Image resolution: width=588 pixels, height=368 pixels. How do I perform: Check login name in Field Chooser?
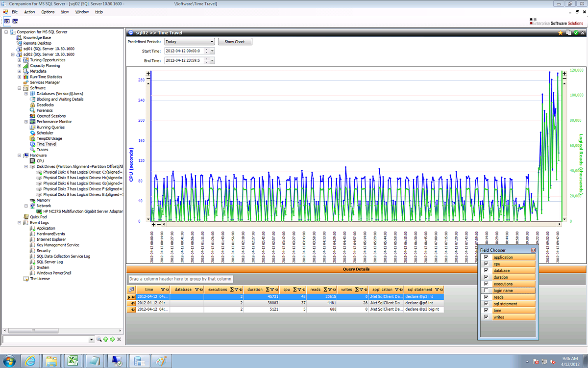[x=486, y=290]
